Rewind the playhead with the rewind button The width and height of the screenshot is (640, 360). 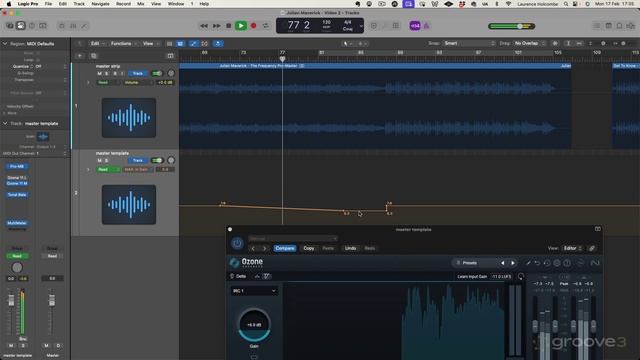[204, 26]
